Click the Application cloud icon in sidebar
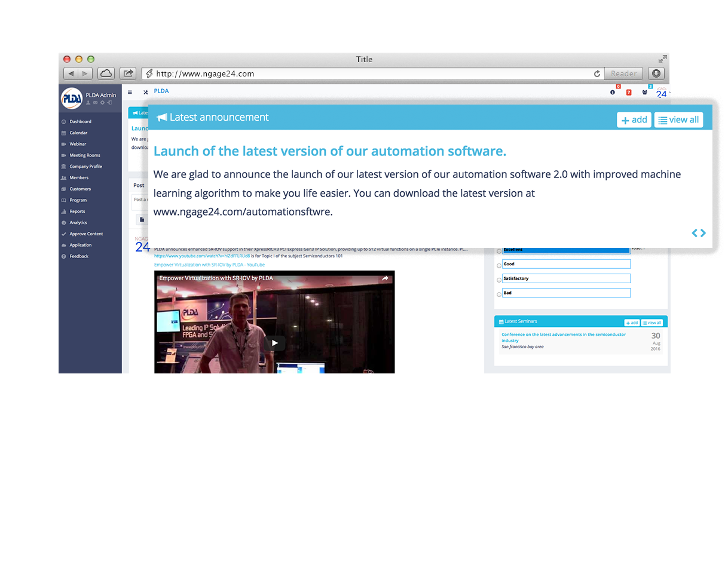 pos(63,245)
